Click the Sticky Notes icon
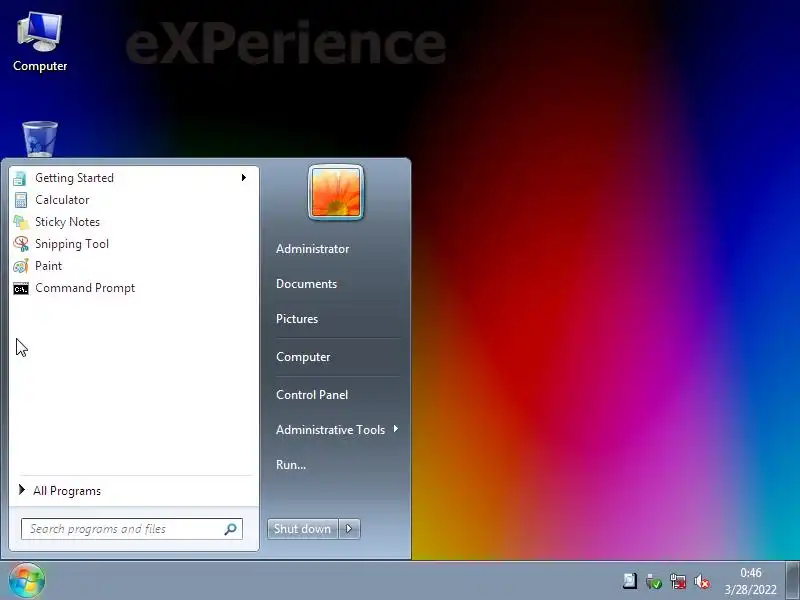The height and width of the screenshot is (600, 800). point(21,222)
